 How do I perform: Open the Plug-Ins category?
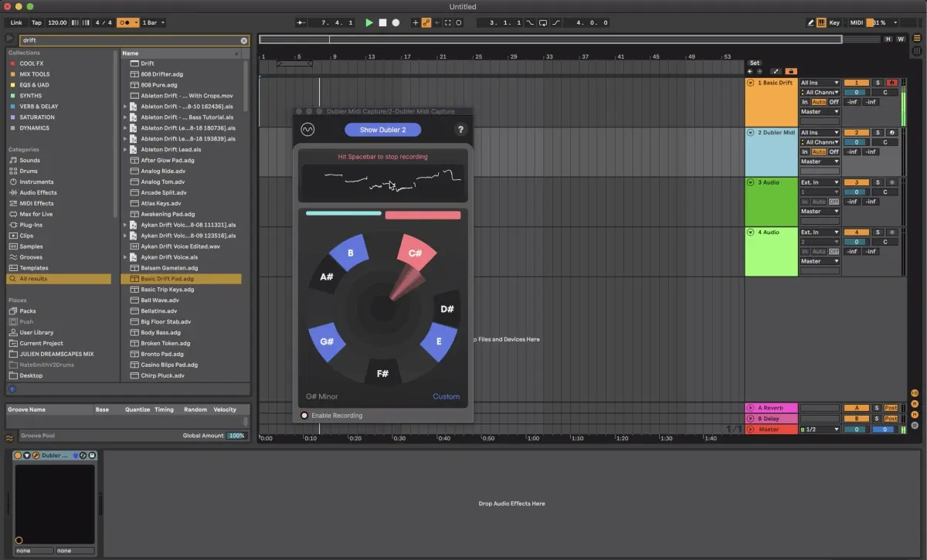(31, 225)
